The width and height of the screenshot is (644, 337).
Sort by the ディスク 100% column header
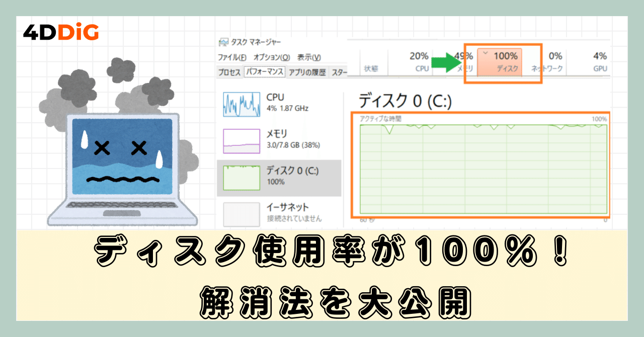click(x=500, y=62)
